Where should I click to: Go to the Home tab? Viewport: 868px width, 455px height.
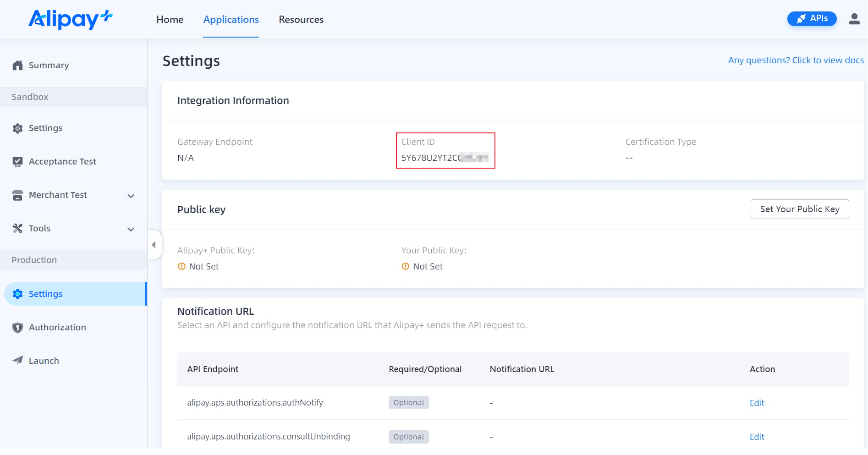pos(170,20)
